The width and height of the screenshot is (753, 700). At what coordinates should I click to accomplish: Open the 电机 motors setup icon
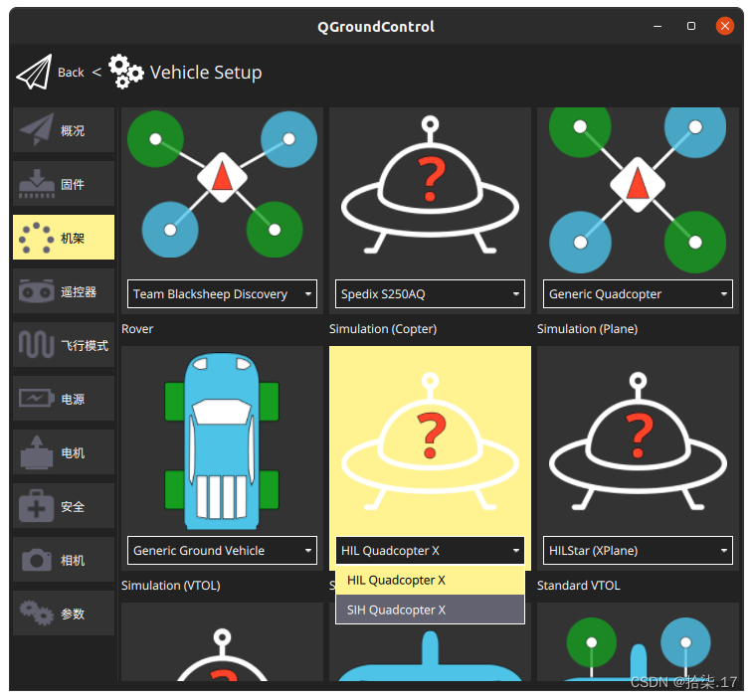[x=37, y=452]
